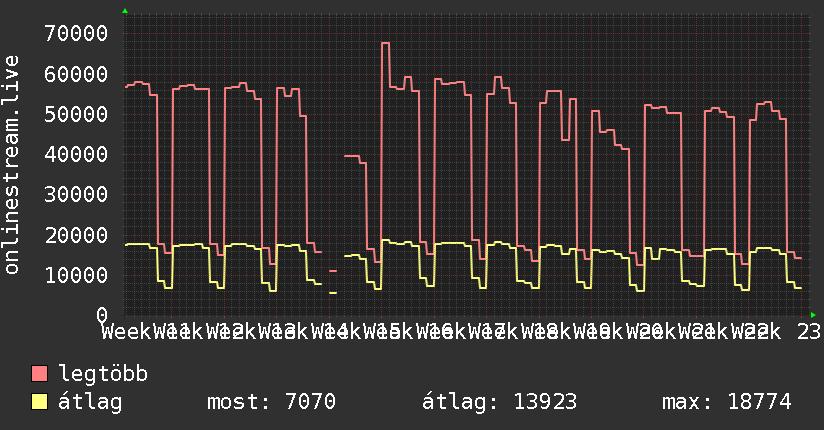Select the legtöbb legend label

coord(103,374)
